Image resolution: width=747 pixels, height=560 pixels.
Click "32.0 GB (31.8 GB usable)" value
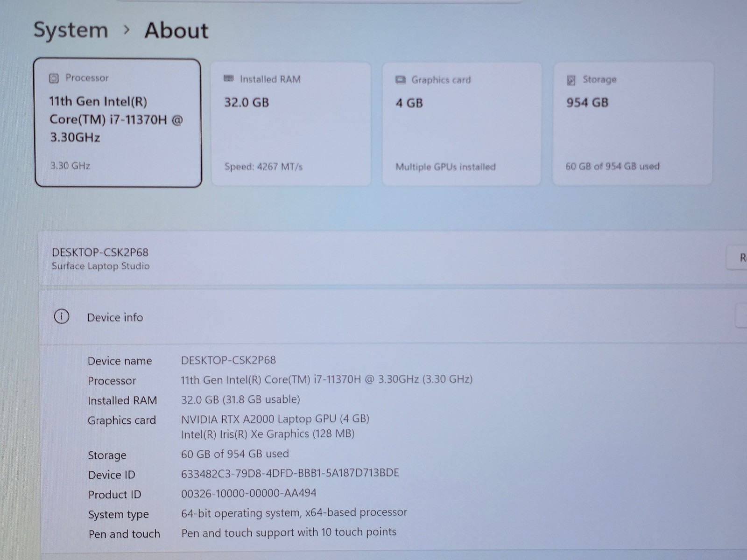pyautogui.click(x=240, y=399)
